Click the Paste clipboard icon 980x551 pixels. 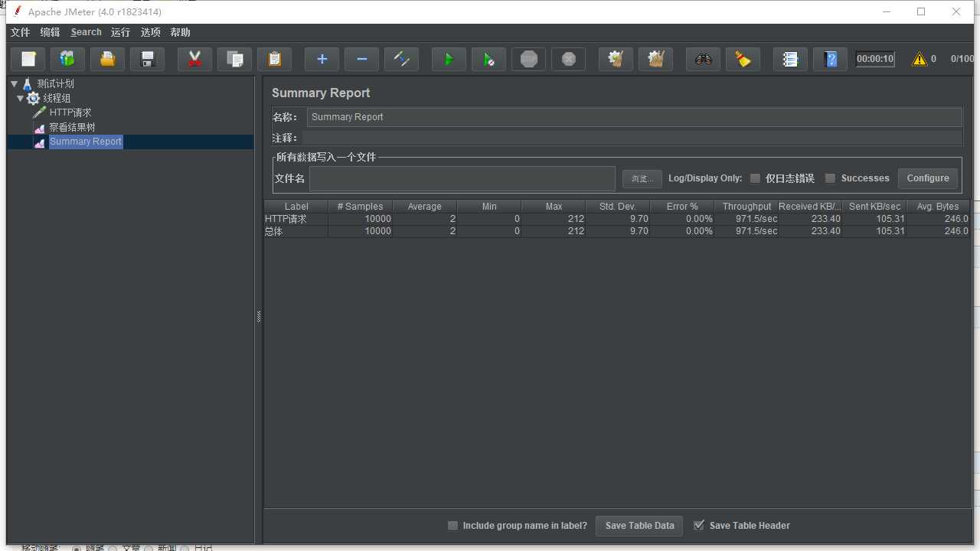[x=275, y=59]
